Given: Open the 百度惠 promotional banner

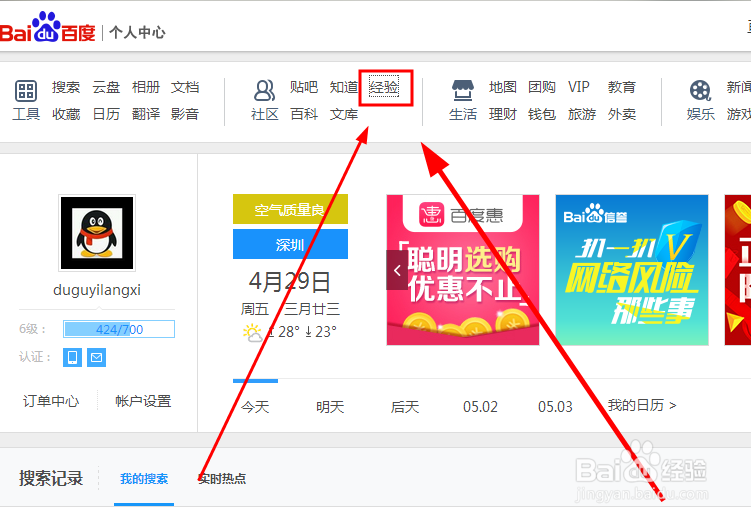Looking at the screenshot, I should pos(463,270).
